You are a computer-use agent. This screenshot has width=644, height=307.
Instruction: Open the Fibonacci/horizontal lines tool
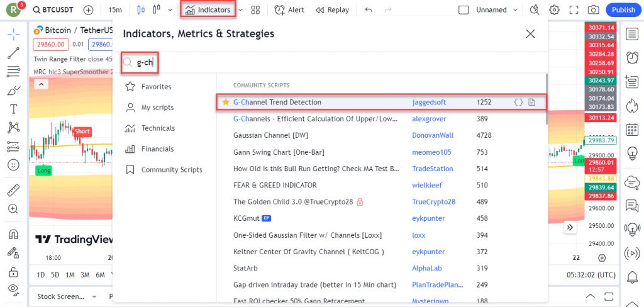click(14, 72)
